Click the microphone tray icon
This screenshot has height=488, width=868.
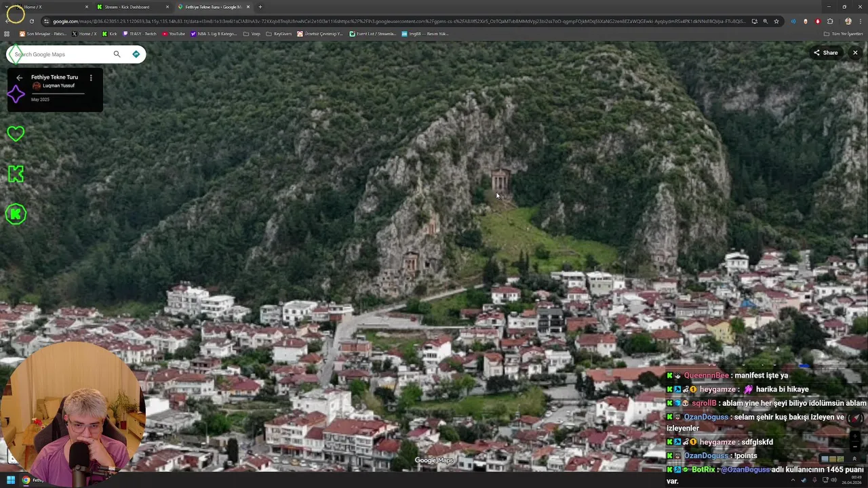click(x=813, y=481)
